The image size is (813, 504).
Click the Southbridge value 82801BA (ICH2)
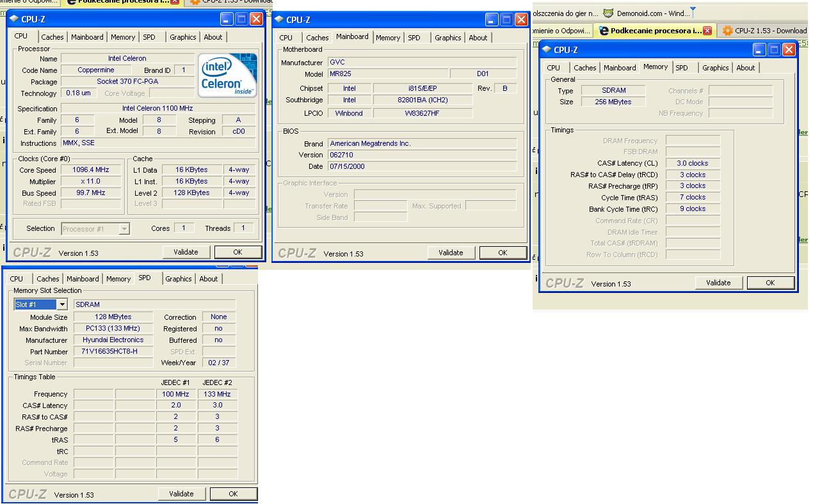point(423,100)
